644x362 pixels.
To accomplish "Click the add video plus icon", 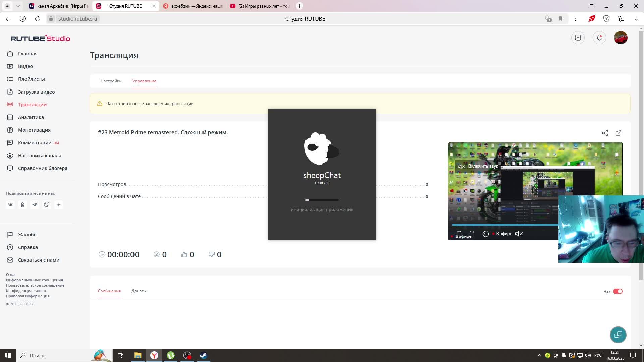I will point(578,38).
